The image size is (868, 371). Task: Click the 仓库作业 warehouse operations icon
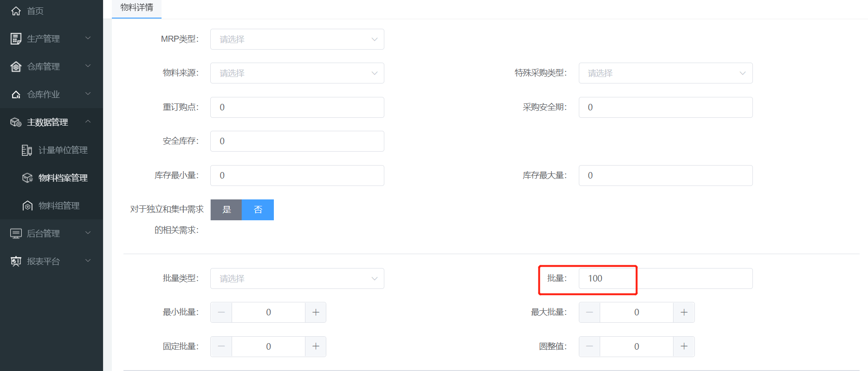16,95
